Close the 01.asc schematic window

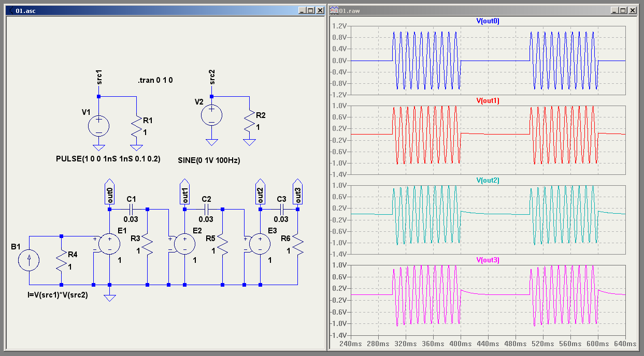[x=320, y=10]
